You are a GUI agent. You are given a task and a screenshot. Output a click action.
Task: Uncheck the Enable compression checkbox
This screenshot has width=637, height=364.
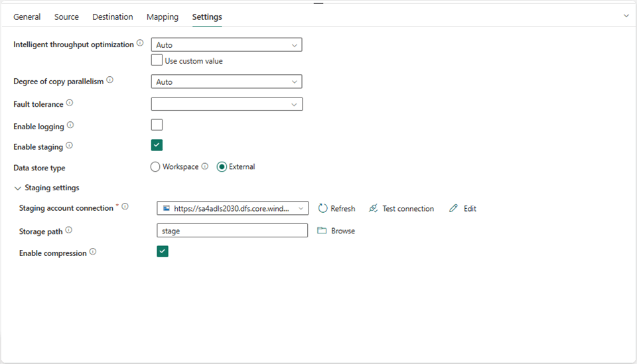pos(163,251)
